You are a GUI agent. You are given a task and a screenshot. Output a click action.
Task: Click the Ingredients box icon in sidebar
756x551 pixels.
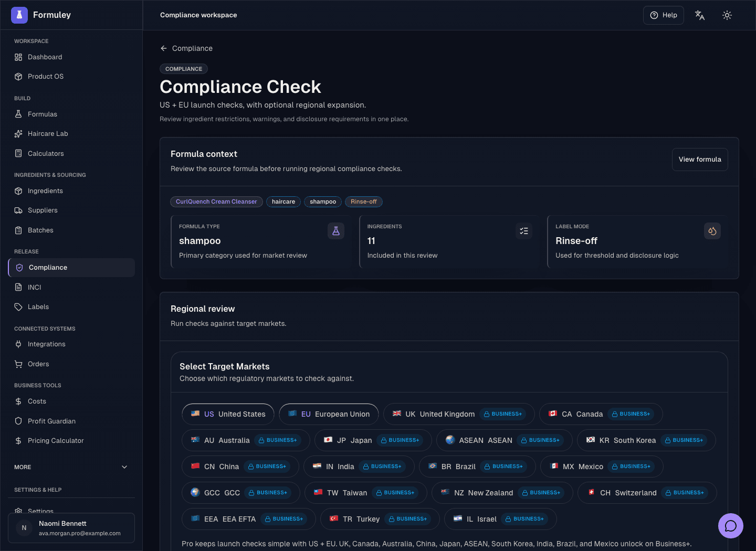tap(18, 191)
